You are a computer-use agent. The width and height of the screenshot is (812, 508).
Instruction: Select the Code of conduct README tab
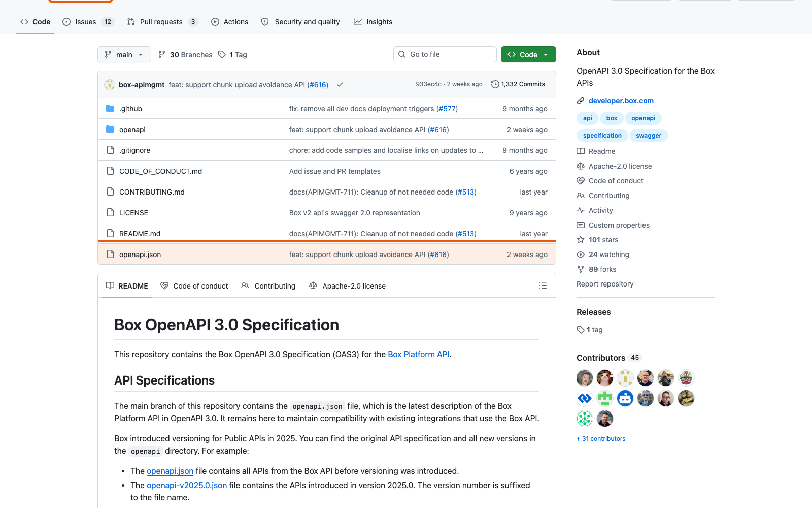click(x=194, y=286)
